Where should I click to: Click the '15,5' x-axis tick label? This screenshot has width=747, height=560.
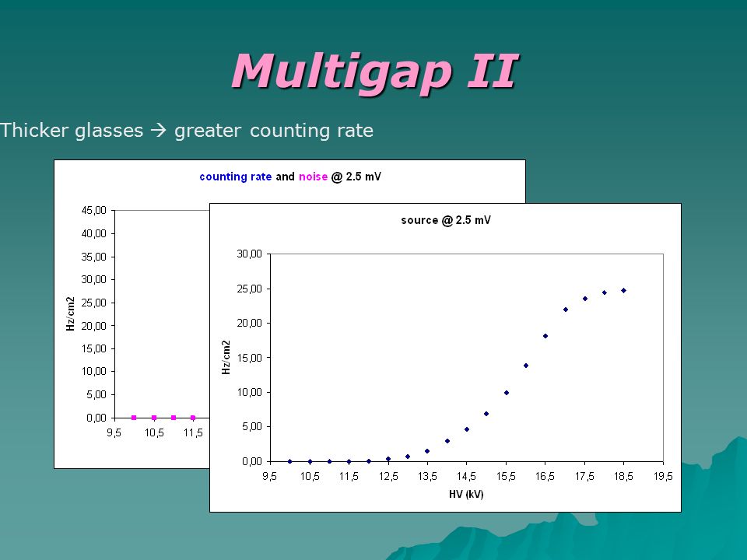pos(506,476)
